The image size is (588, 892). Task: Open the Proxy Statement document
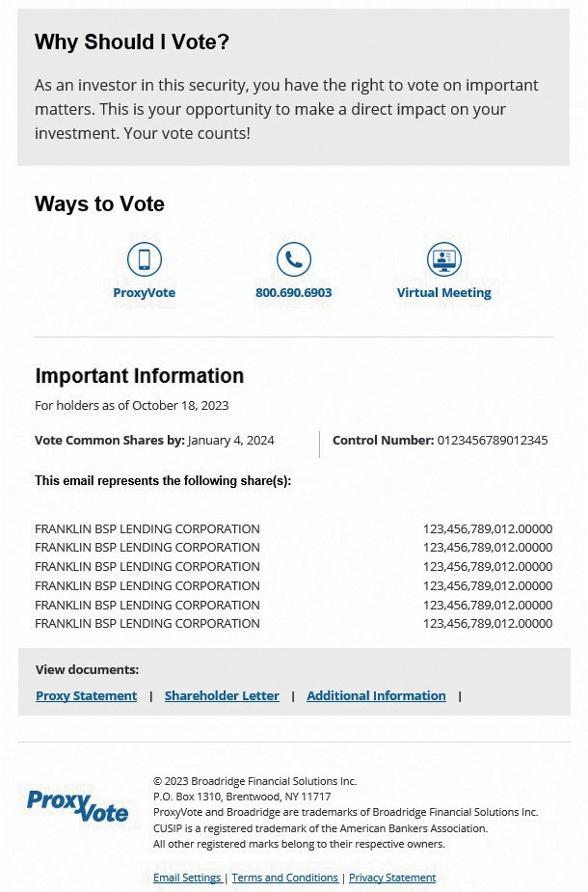pyautogui.click(x=87, y=696)
